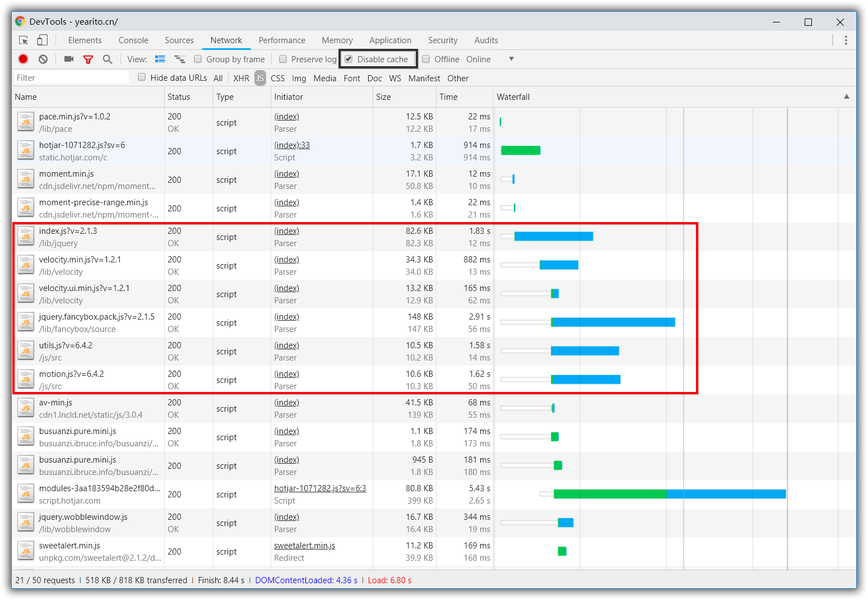Clear the network log with the clear icon
Viewport: 868px width, 600px height.
coord(43,59)
